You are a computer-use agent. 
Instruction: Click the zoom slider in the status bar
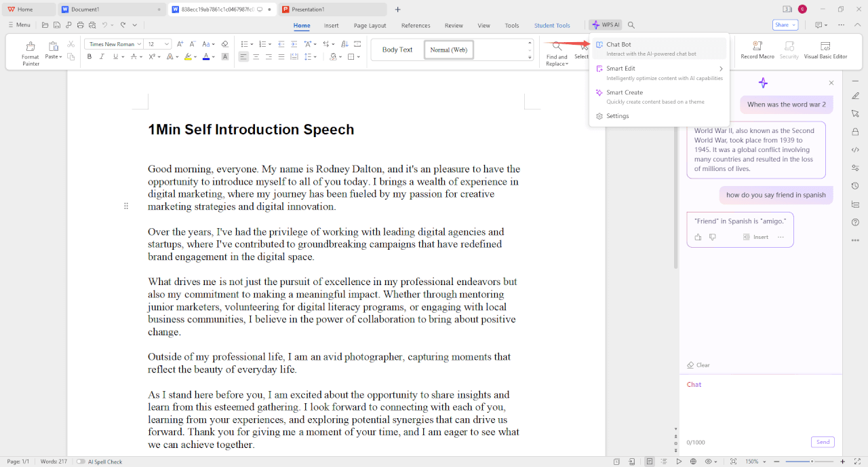tap(812, 462)
